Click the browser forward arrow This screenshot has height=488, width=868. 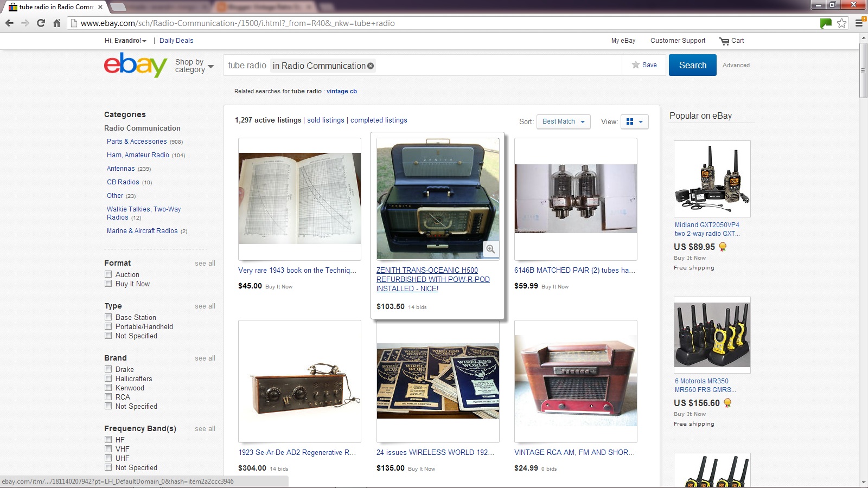click(x=25, y=23)
